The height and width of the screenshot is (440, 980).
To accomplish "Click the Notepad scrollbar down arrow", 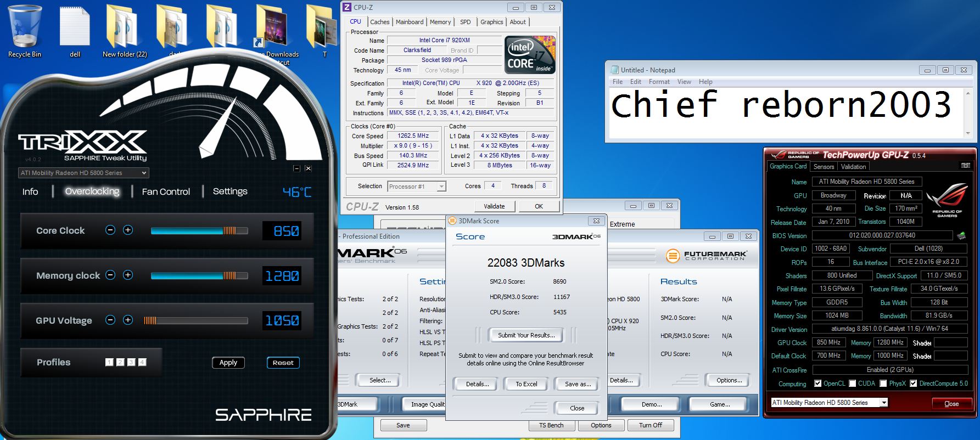I will pyautogui.click(x=967, y=133).
